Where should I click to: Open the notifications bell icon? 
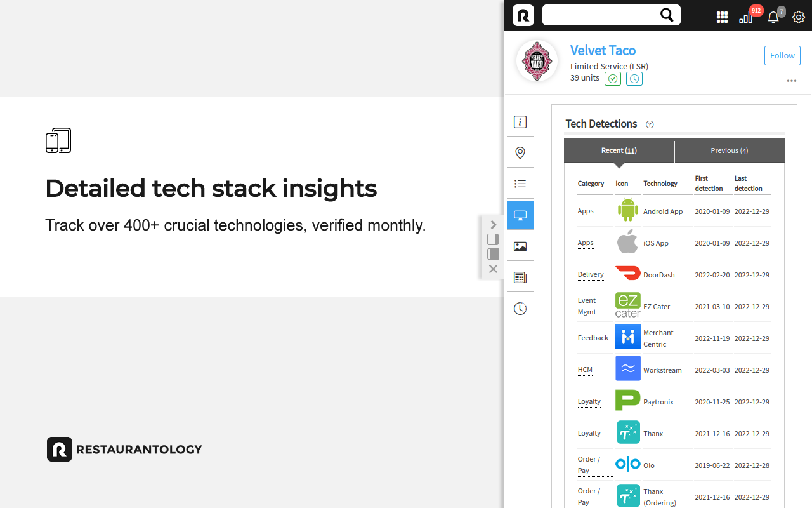[x=773, y=17]
